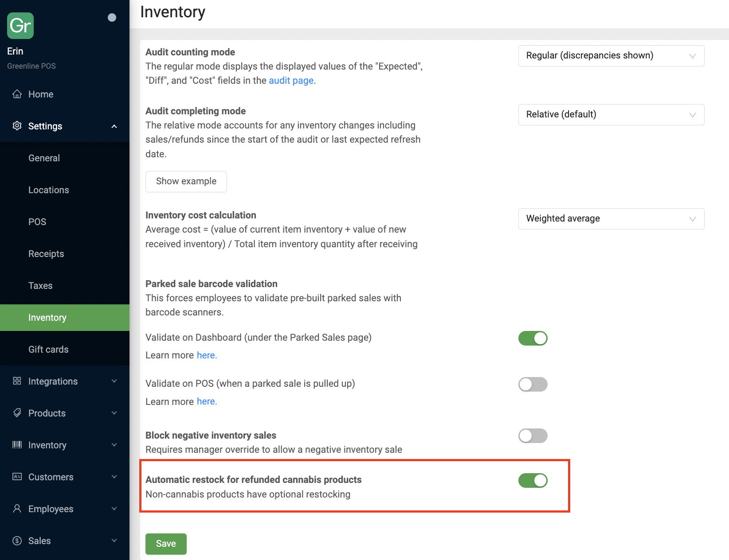Toggle automatic restock for refunded cannabis
The width and height of the screenshot is (729, 560).
pyautogui.click(x=533, y=480)
